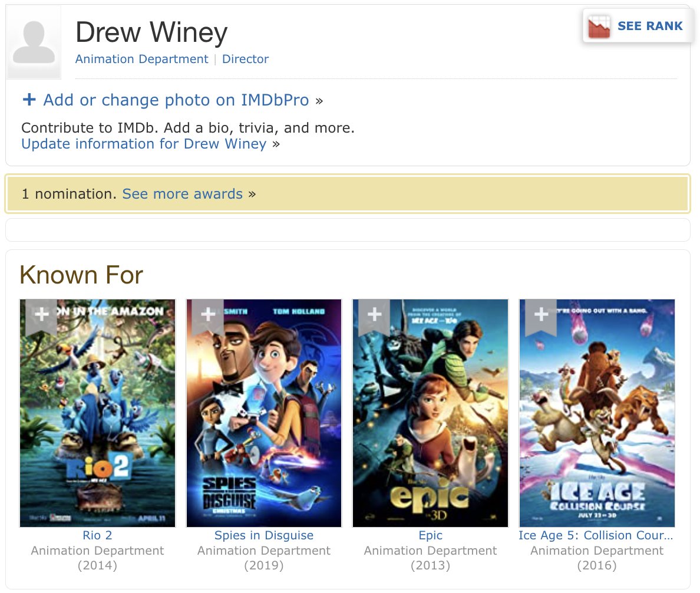
Task: Click Animation Department label under Spies in Disguise
Action: pos(264,551)
